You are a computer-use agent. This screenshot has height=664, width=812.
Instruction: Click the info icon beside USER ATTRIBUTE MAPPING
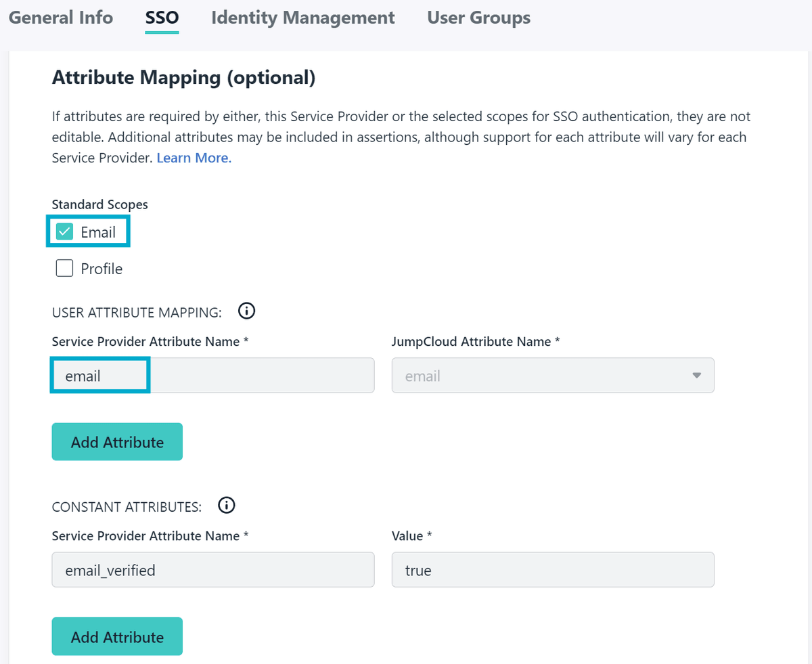pos(246,311)
